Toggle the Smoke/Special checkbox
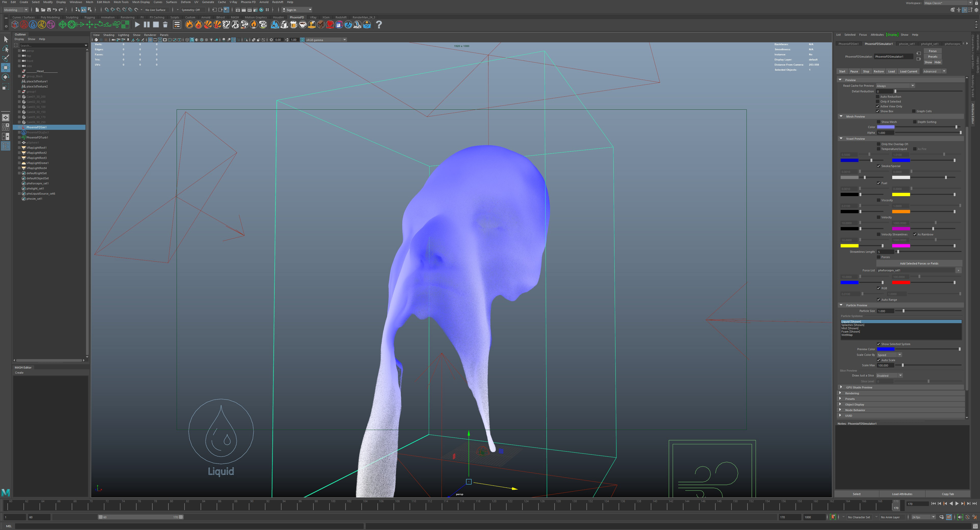 [x=879, y=166]
